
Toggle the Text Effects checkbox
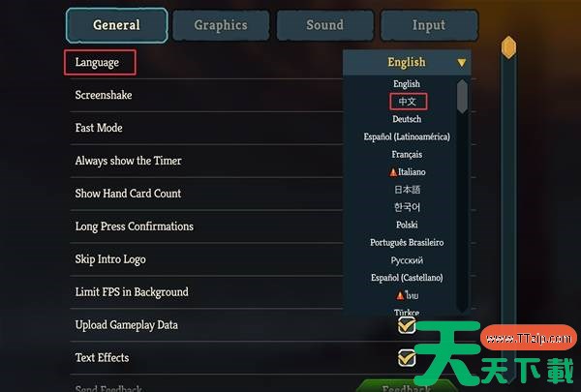407,358
